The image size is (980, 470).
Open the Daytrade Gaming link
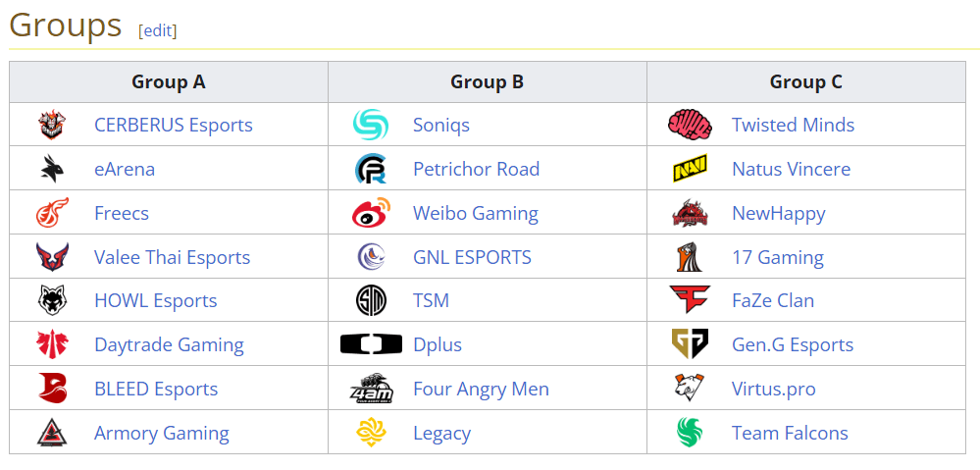coord(169,344)
